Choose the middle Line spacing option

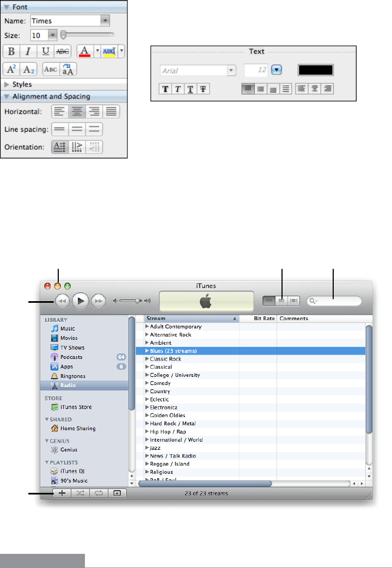tap(77, 129)
